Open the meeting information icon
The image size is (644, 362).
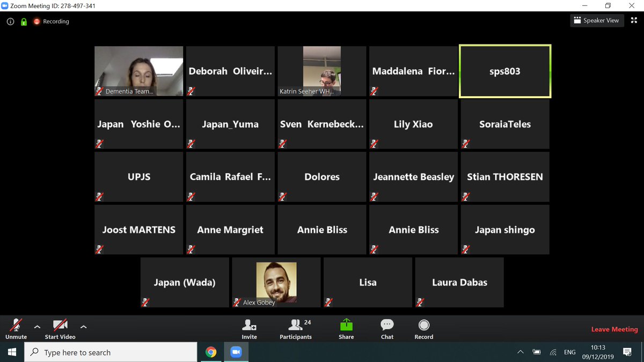10,21
